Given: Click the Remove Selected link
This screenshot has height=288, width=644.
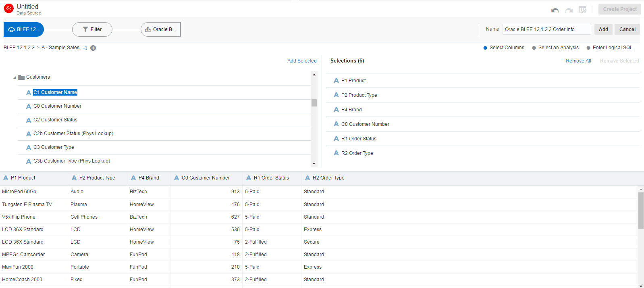Looking at the screenshot, I should point(619,61).
